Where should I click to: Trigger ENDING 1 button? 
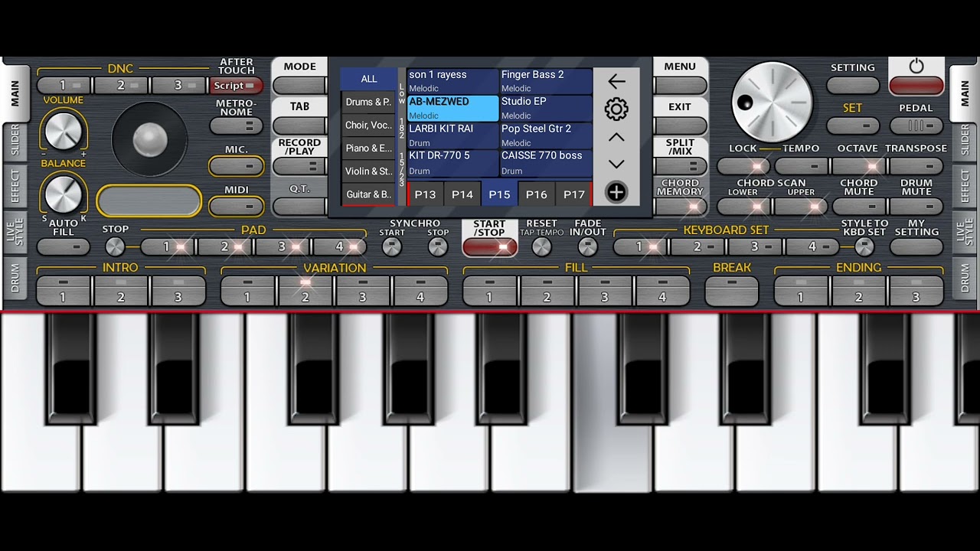(x=802, y=292)
